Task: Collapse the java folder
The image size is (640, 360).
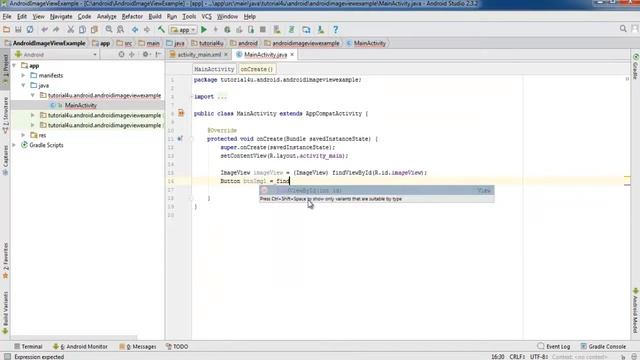Action: 23,85
